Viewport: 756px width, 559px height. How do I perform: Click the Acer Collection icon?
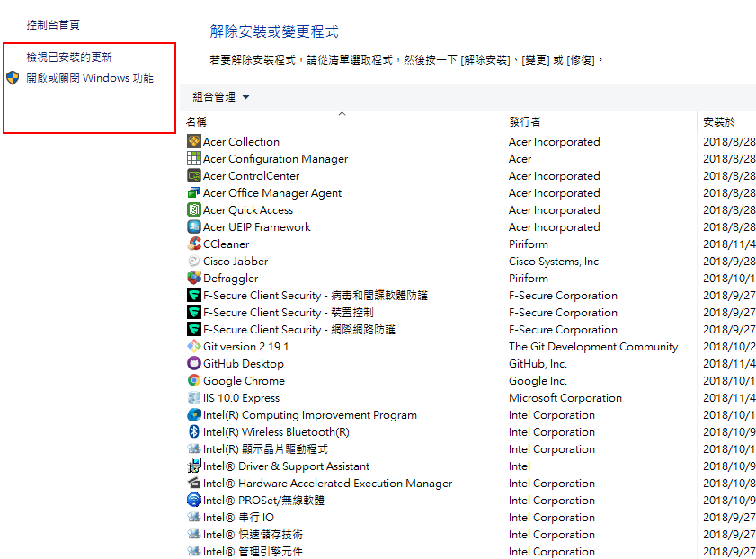[x=194, y=141]
